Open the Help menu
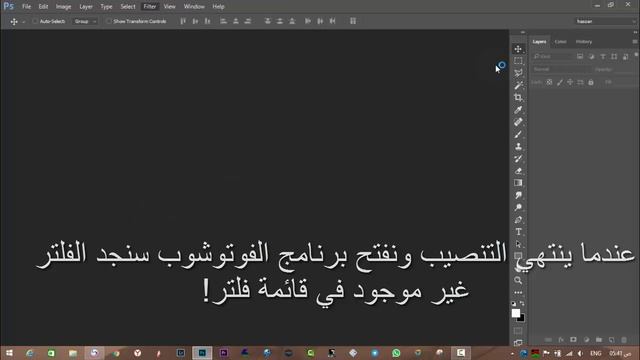 click(x=218, y=7)
